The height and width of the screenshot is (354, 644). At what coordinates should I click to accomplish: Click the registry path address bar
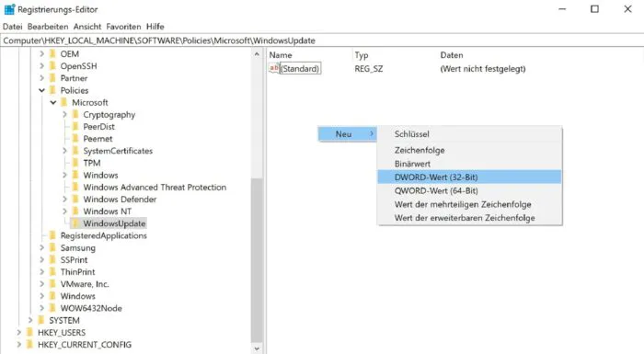[x=322, y=40]
